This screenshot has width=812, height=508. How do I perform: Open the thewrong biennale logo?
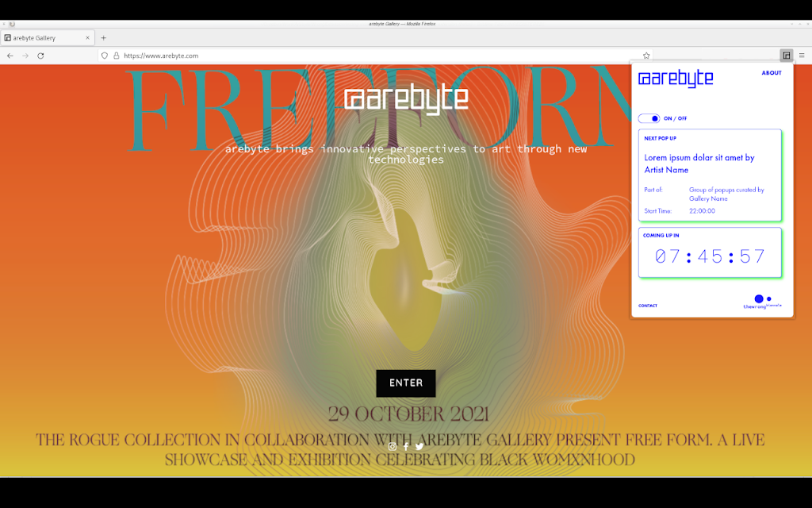click(x=762, y=302)
